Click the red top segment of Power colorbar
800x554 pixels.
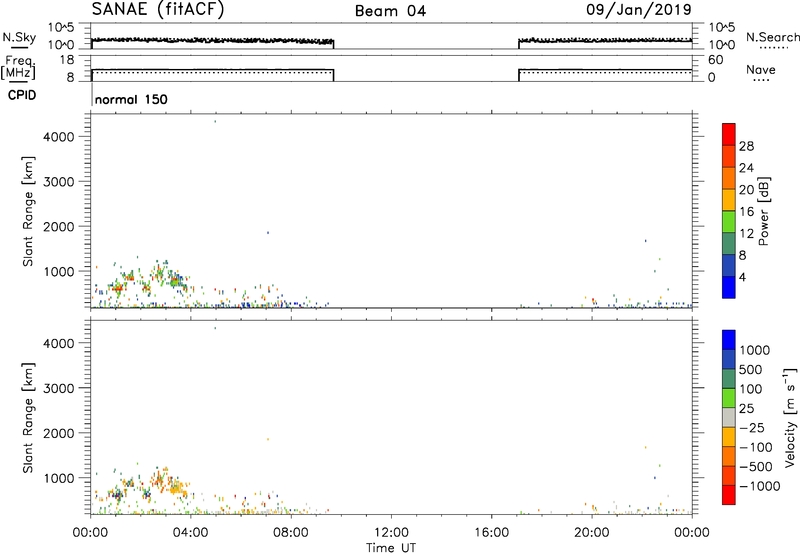click(x=729, y=135)
